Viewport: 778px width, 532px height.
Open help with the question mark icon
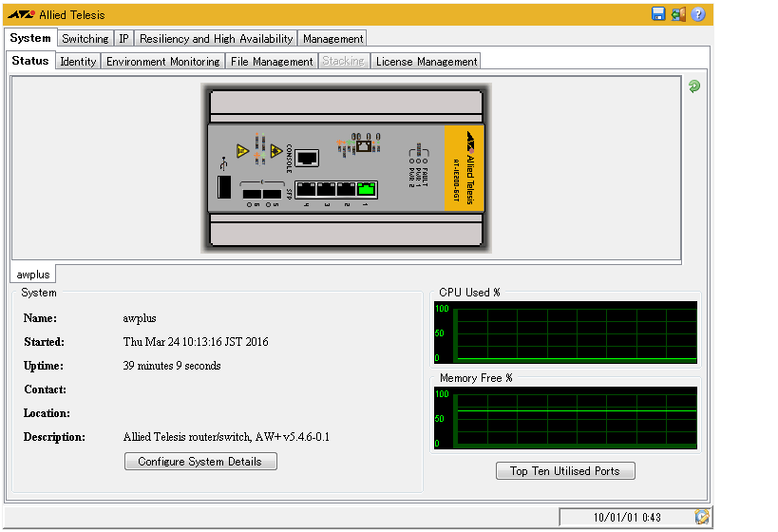(698, 14)
